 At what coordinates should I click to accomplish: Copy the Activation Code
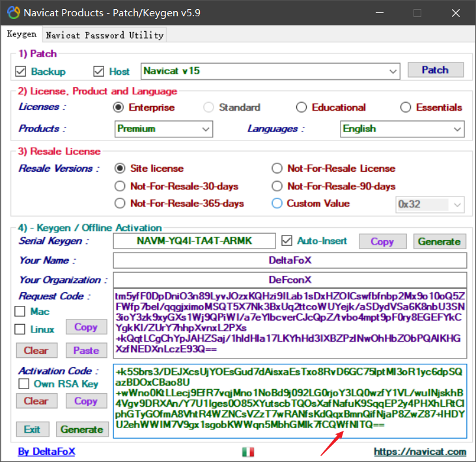tap(86, 401)
